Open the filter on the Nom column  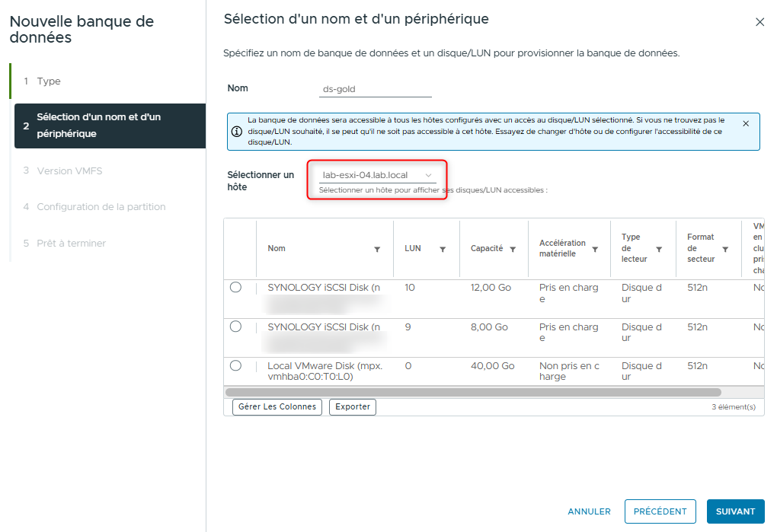tap(377, 250)
